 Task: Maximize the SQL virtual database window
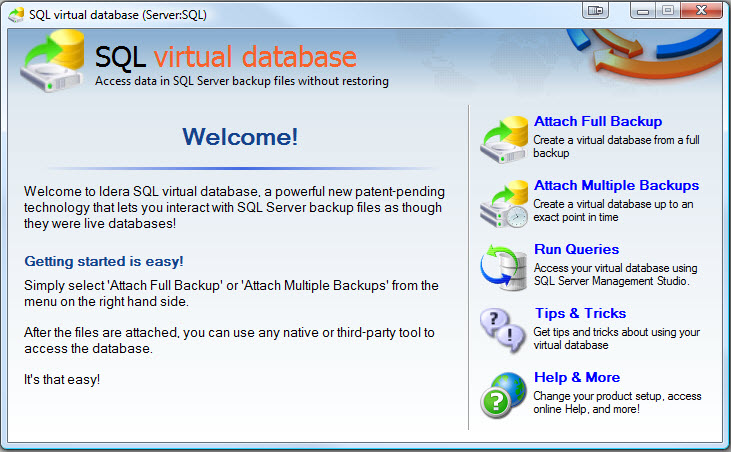click(x=668, y=10)
